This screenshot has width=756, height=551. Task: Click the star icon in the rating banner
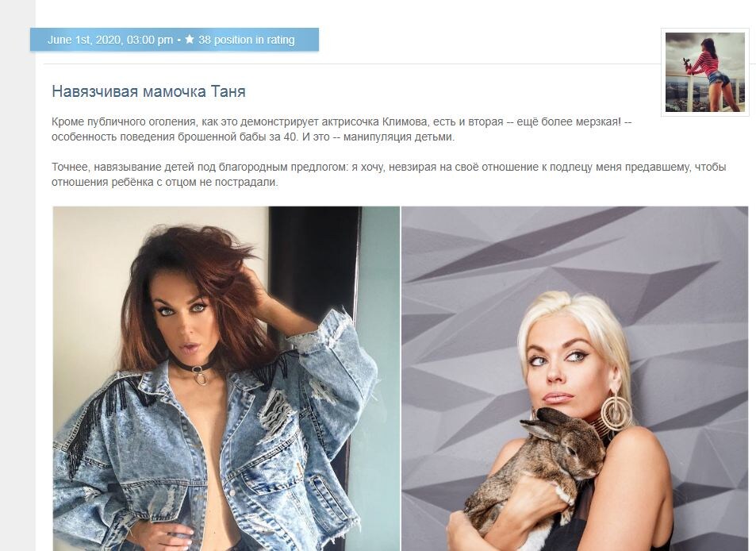click(190, 39)
